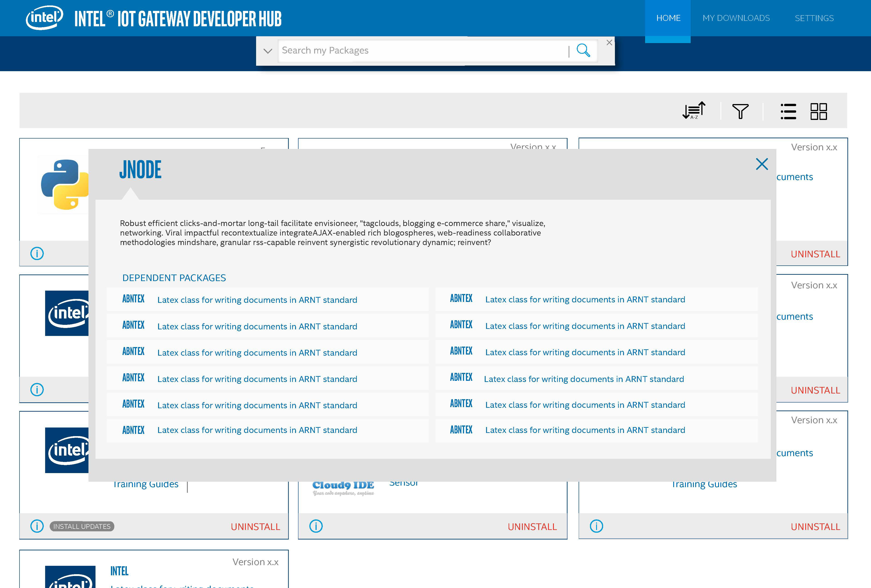
Task: Open the filter funnel icon
Action: click(740, 111)
